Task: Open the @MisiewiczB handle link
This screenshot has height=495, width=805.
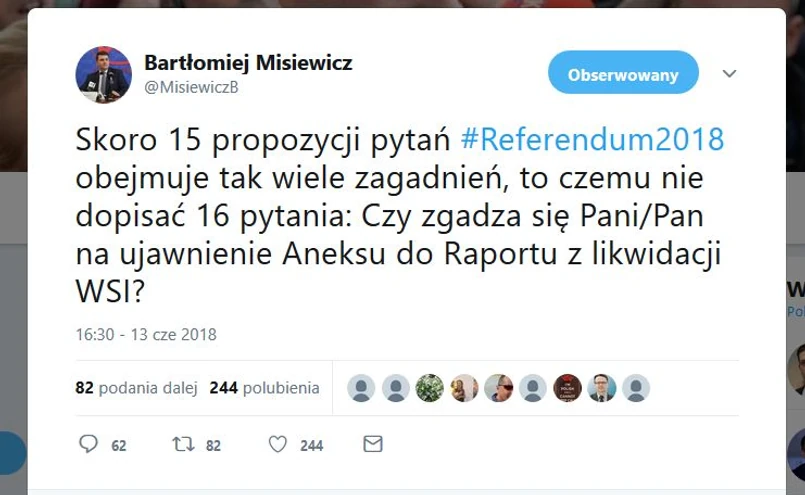Action: (191, 87)
